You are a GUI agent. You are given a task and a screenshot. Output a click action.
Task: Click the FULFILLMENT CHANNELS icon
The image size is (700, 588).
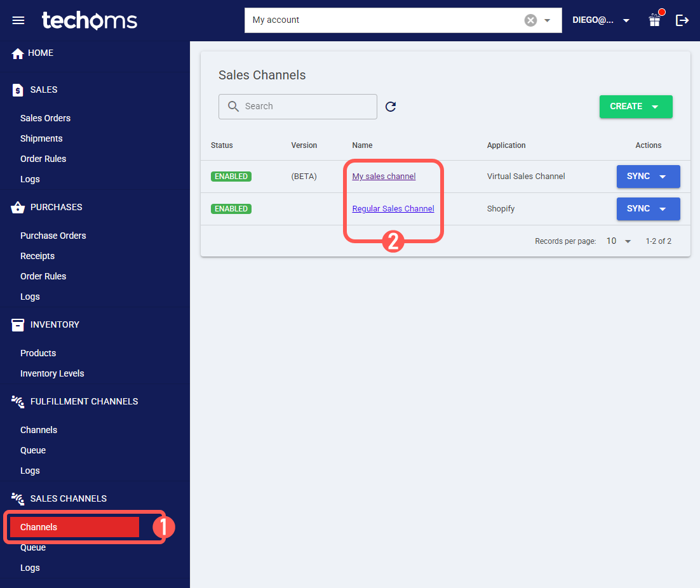(x=17, y=401)
